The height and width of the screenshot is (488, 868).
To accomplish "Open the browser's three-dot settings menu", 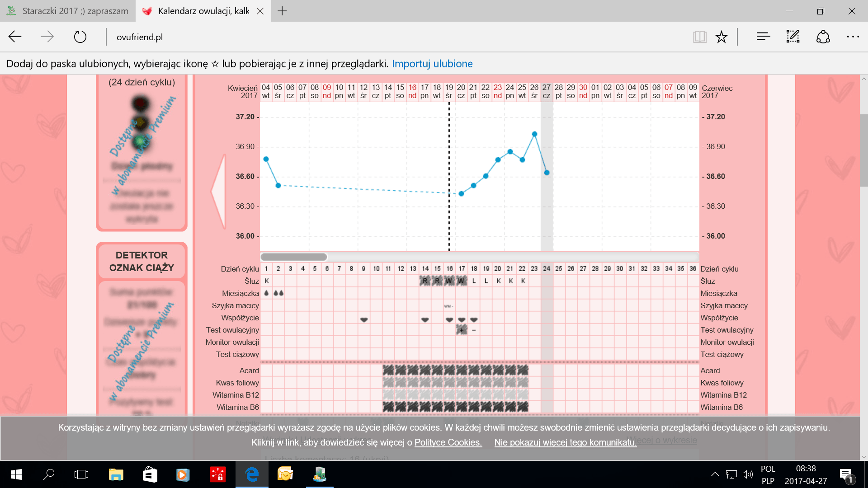I will click(853, 37).
